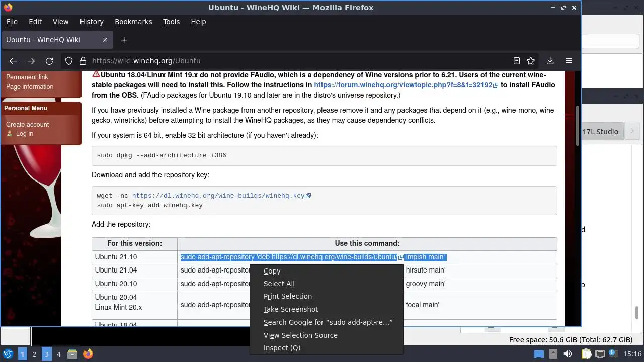
Task: Click the Ubuntu 20.10 version cell
Action: pyautogui.click(x=134, y=284)
